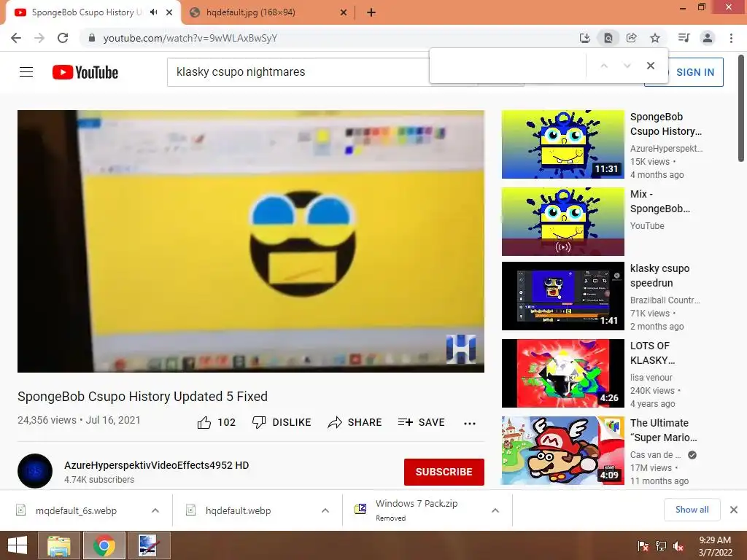Click the 'LOTS OF KLASKY' video title

[x=653, y=353]
